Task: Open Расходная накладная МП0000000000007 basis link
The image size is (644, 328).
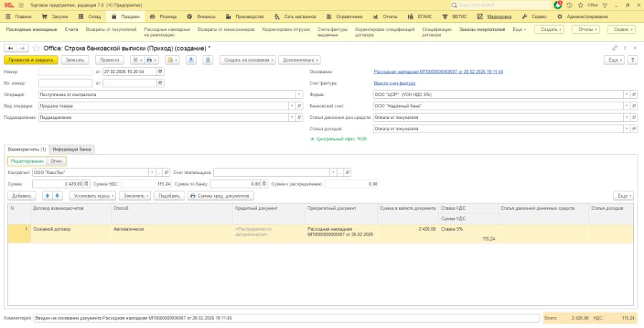Action: (438, 72)
